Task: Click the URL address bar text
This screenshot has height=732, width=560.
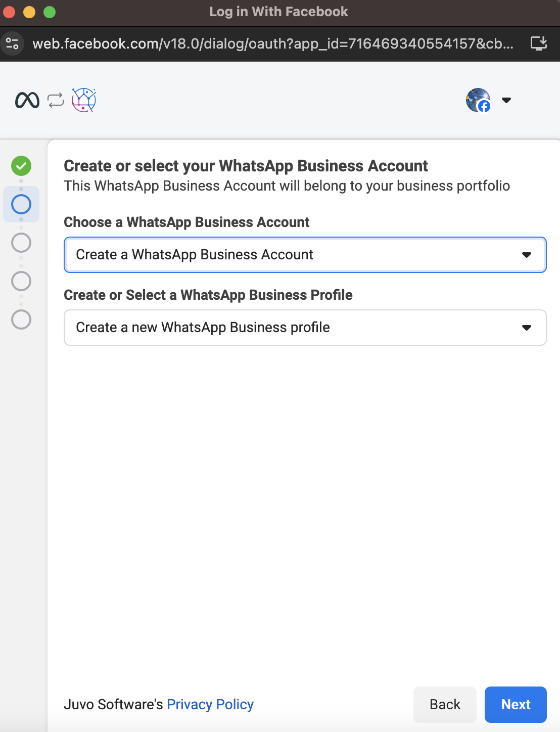Action: click(273, 43)
